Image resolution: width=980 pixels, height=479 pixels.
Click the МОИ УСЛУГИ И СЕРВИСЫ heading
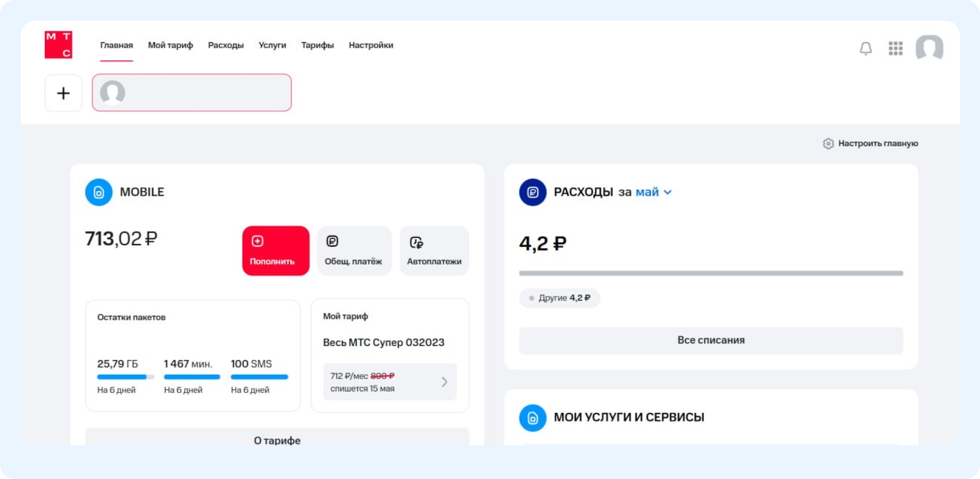[629, 417]
